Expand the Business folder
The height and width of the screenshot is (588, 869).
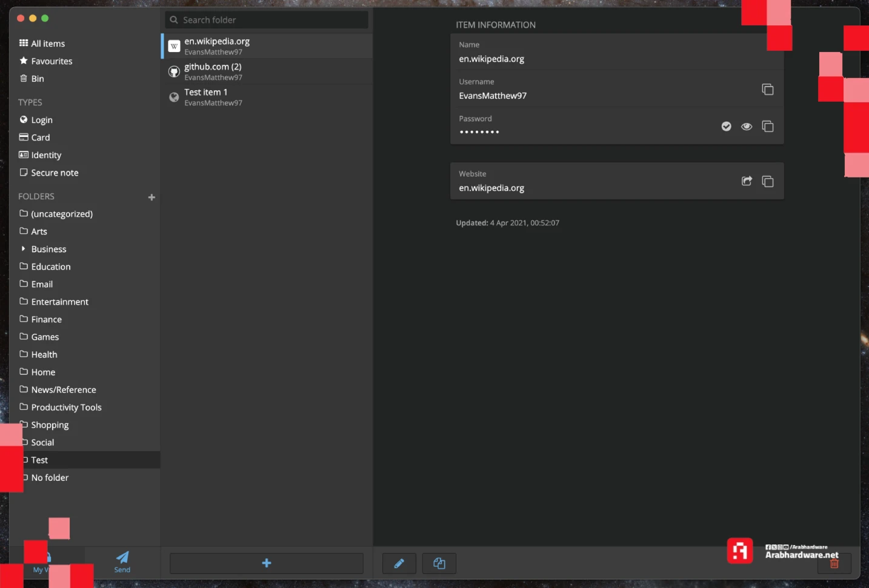point(24,249)
